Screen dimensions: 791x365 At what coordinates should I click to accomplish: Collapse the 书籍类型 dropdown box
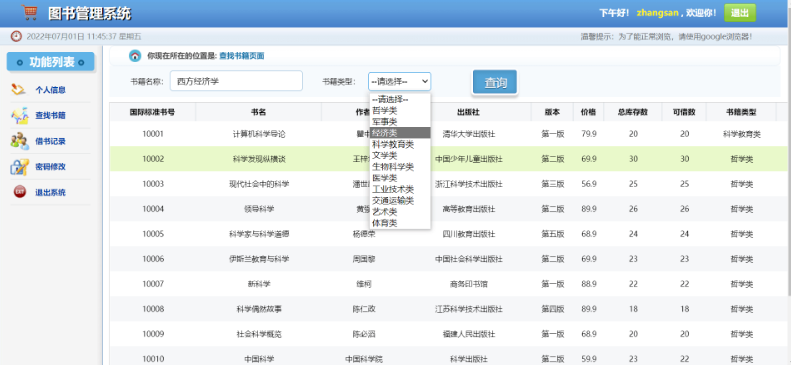coord(400,81)
